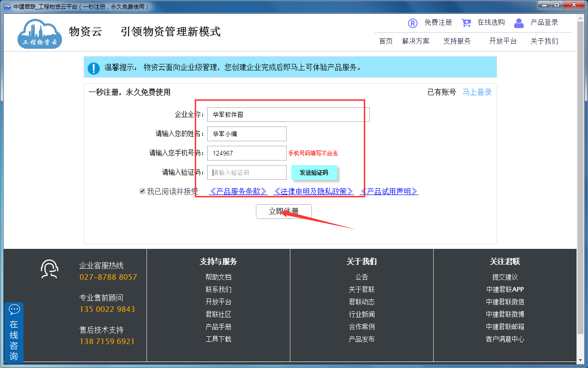Click the customer service headset icon
The height and width of the screenshot is (368, 588).
coord(49,269)
